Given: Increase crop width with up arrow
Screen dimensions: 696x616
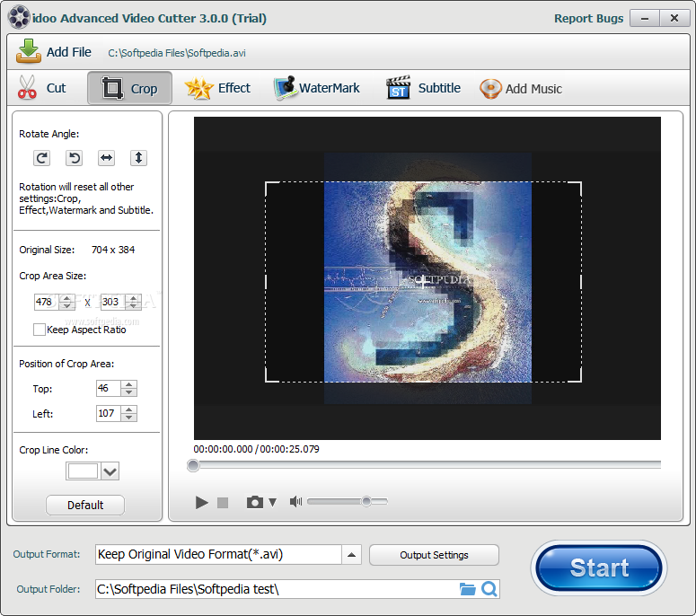Looking at the screenshot, I should 66,298.
